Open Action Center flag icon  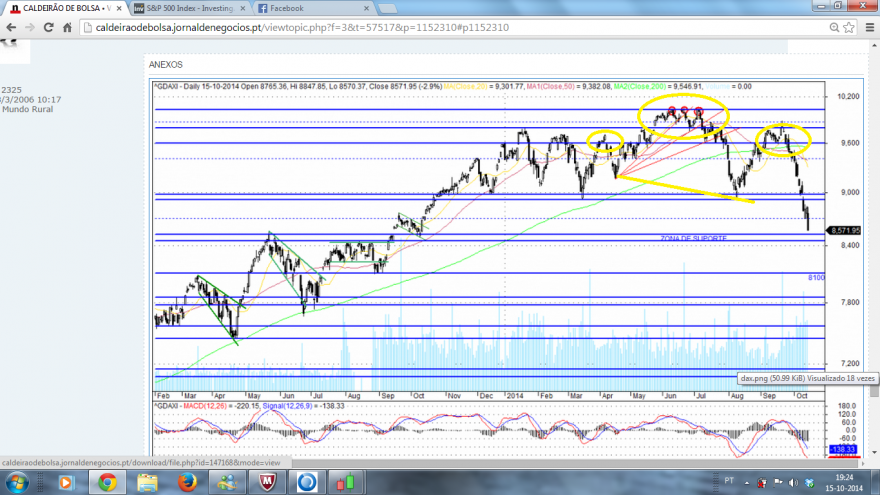(x=778, y=482)
